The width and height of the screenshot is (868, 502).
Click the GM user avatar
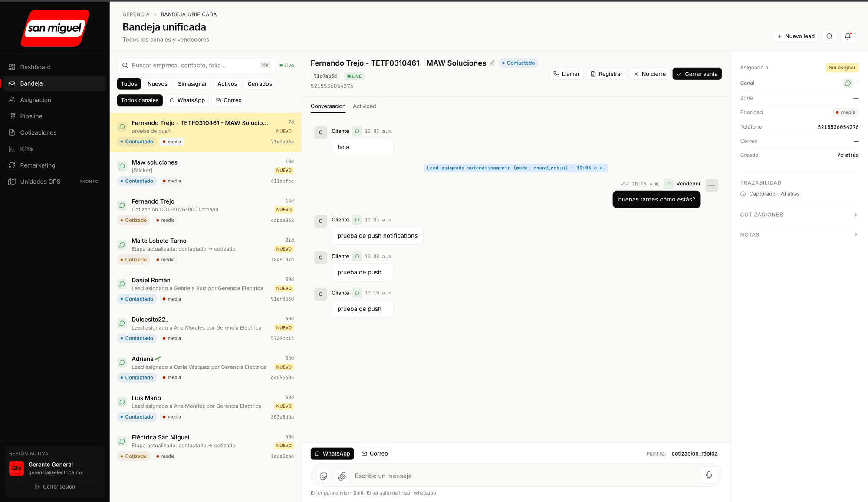[16, 468]
